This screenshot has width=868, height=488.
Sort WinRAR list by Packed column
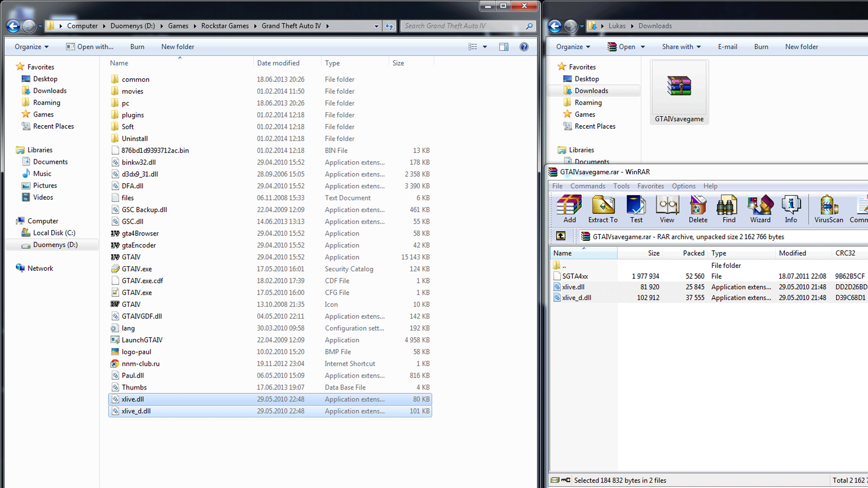pos(685,253)
